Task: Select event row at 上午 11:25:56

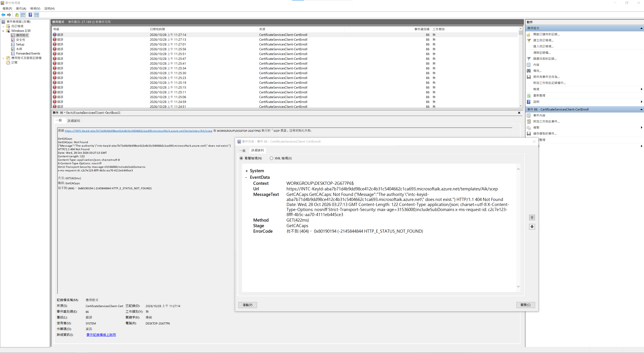Action: 284,49
